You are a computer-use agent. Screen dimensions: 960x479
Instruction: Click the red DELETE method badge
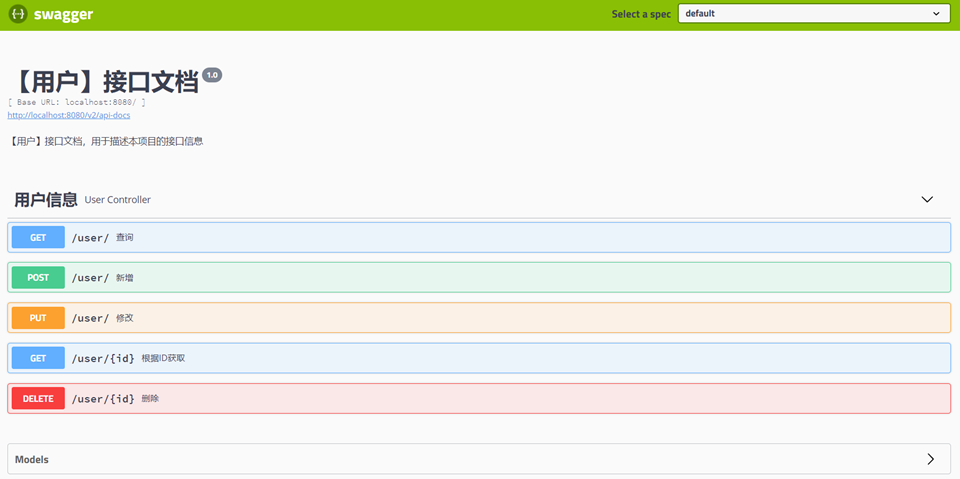tap(38, 399)
